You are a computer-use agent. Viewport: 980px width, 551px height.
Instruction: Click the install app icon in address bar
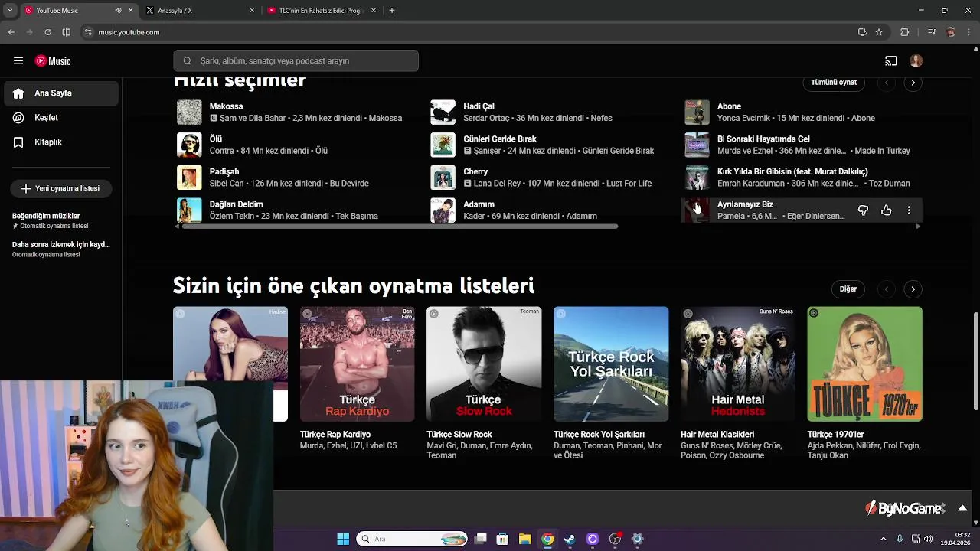click(x=862, y=32)
